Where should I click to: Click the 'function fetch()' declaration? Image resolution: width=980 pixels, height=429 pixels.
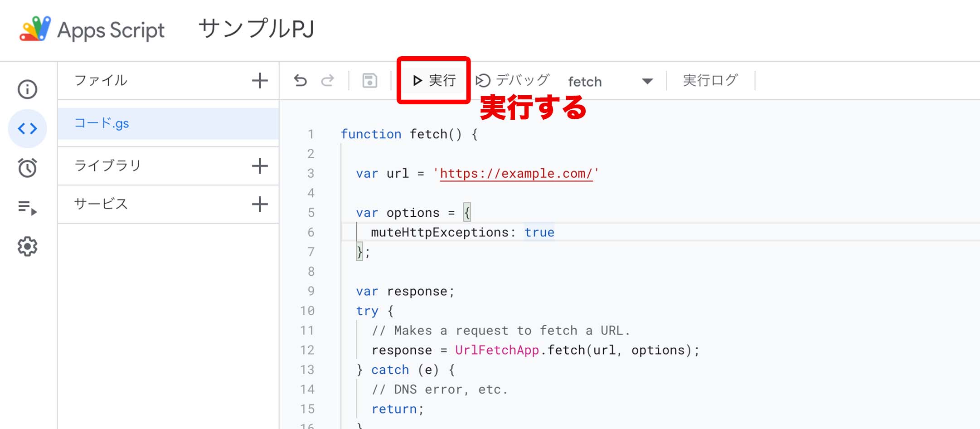[x=409, y=134]
